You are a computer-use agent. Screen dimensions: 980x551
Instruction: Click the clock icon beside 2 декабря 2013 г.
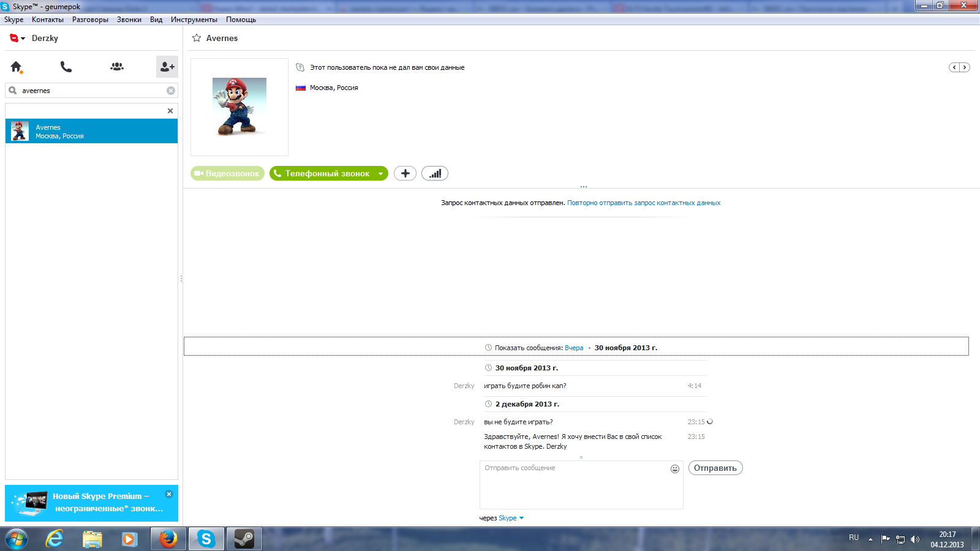(x=488, y=404)
